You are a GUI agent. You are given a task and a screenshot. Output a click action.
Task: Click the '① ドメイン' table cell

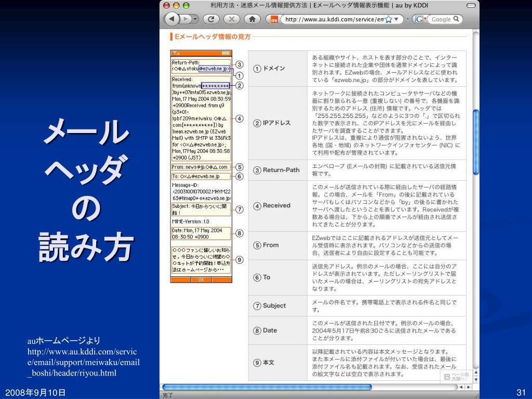point(278,69)
